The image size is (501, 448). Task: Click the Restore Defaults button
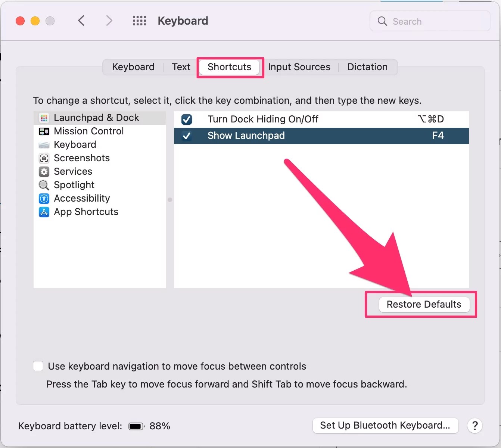[423, 304]
